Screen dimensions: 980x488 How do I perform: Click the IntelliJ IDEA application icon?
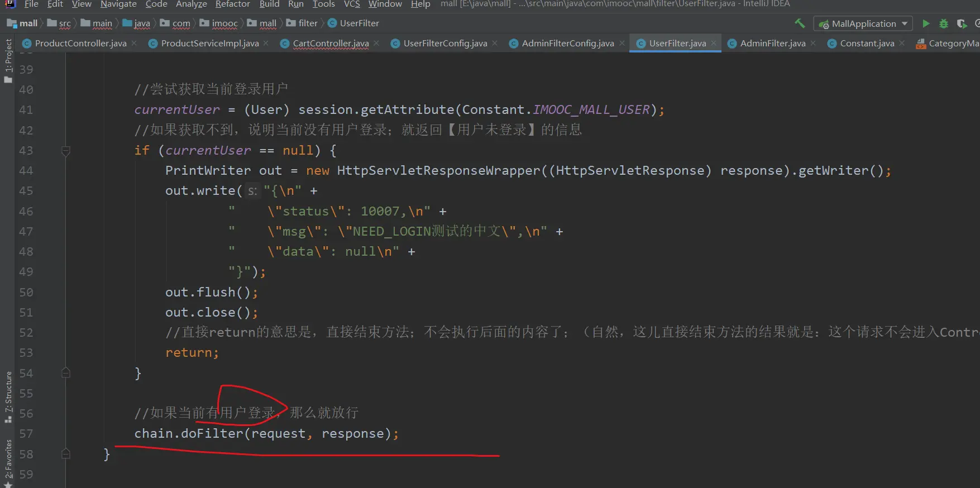click(x=10, y=4)
